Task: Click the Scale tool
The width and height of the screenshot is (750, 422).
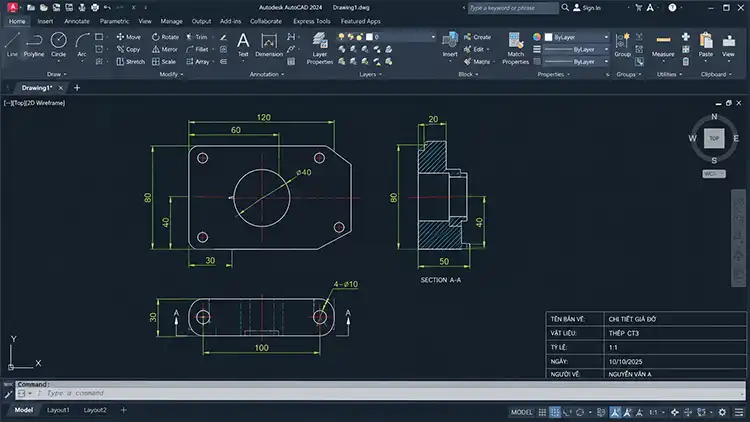Action: [x=164, y=62]
